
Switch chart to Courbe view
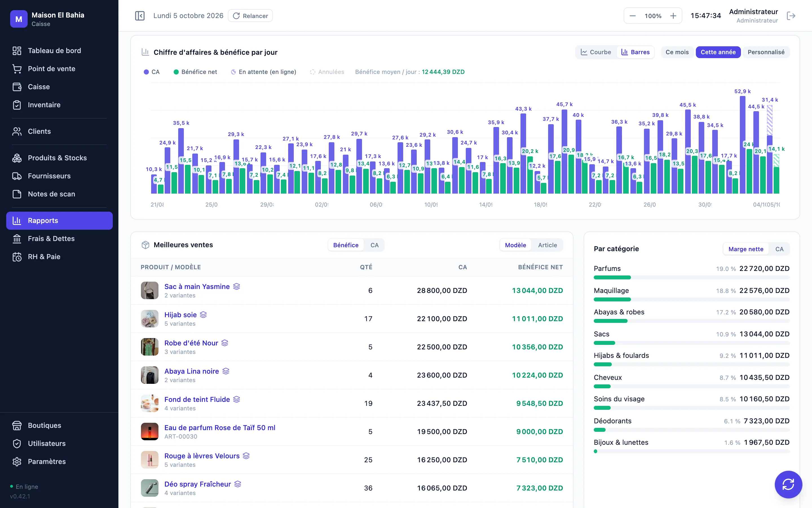tap(596, 52)
